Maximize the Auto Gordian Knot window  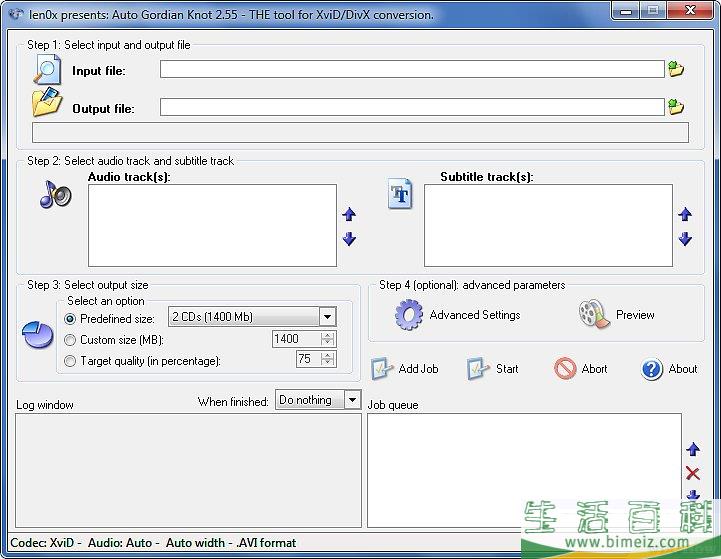(x=653, y=11)
